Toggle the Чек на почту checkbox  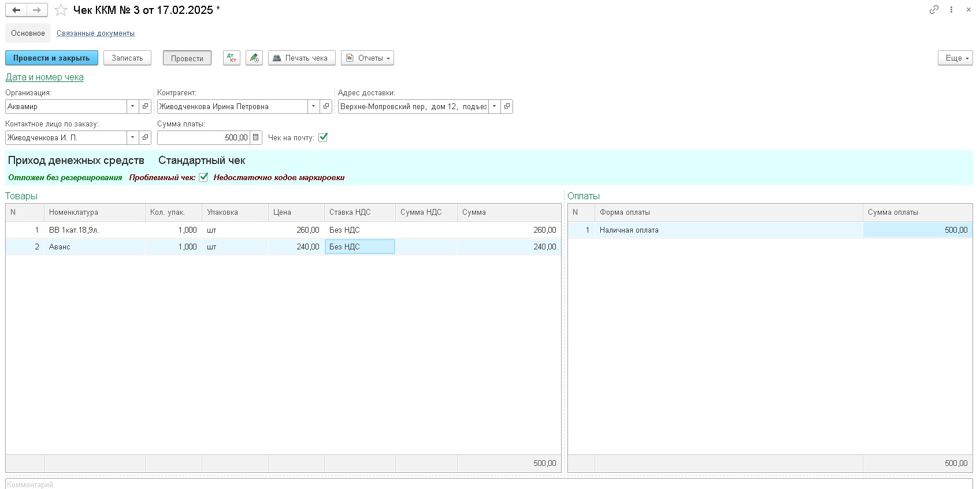click(x=323, y=137)
